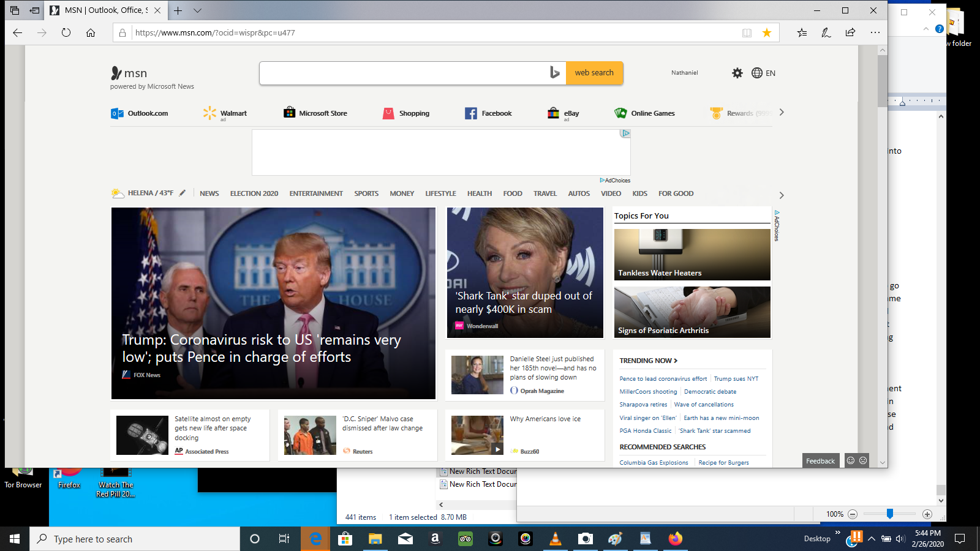Show hidden system tray icons
Image resolution: width=980 pixels, height=551 pixels.
[872, 539]
